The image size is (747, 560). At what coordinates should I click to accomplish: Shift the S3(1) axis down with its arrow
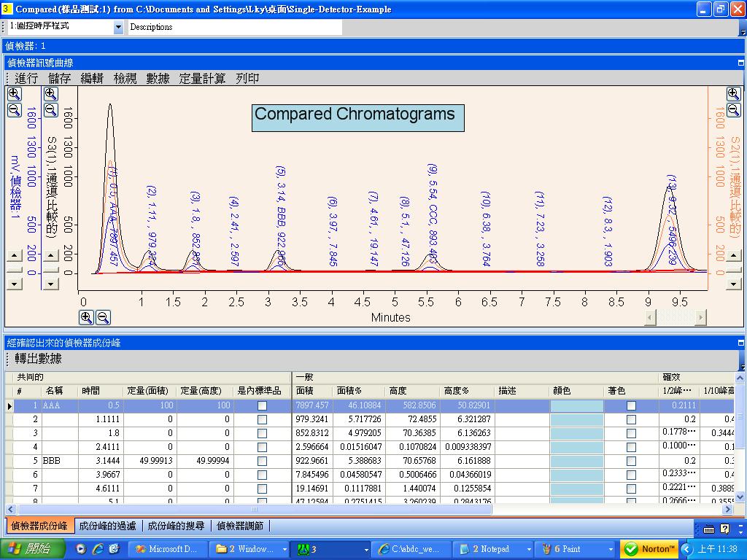pyautogui.click(x=52, y=284)
